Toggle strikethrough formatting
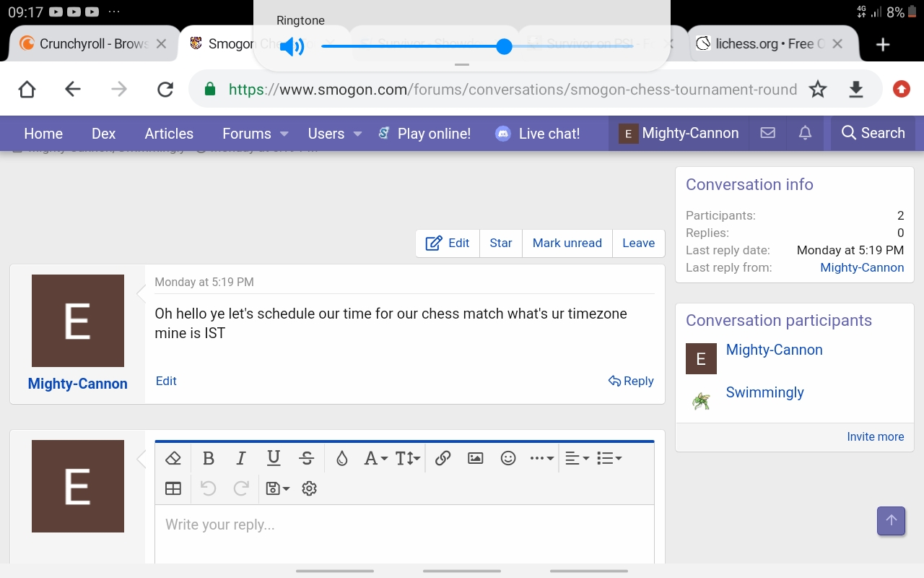Viewport: 924px width, 578px height. tap(306, 458)
